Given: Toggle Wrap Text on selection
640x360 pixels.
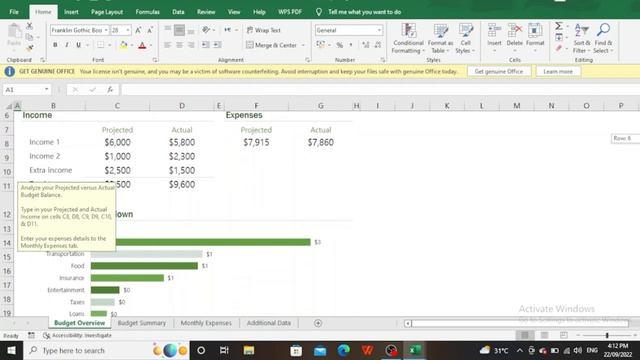Looking at the screenshot, I should click(264, 30).
